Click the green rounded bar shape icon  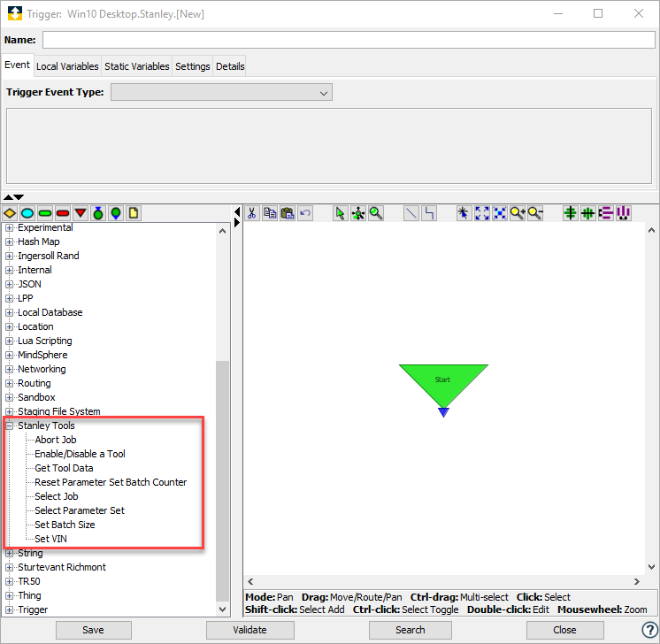(x=45, y=213)
